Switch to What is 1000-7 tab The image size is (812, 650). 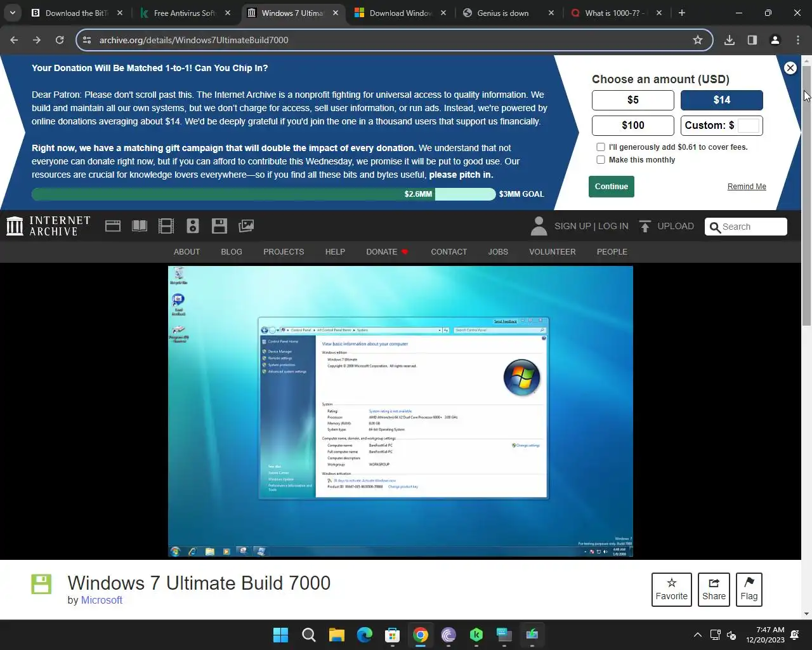pos(617,13)
